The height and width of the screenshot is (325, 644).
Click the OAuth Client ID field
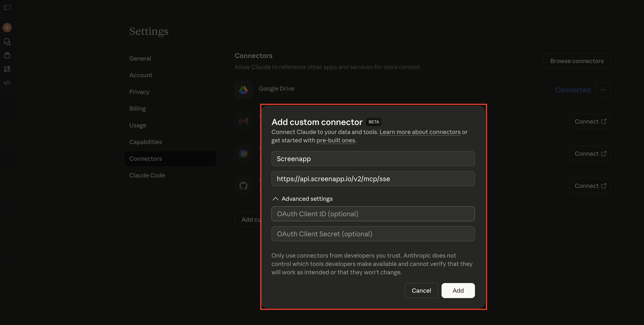coord(373,214)
